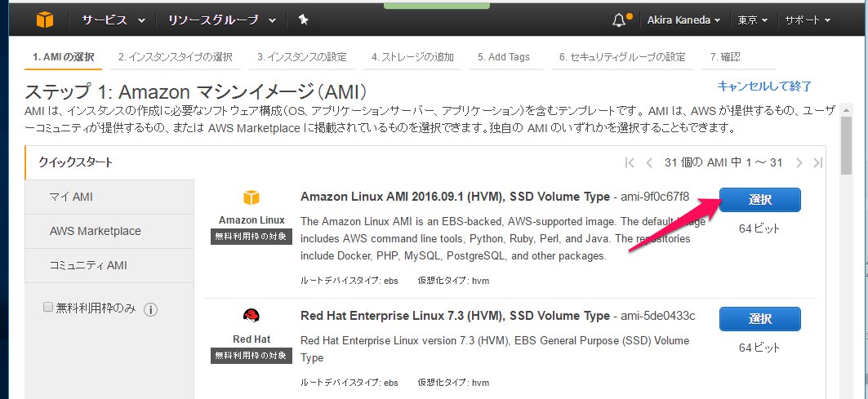Open the notifications bell icon
Screen dimensions: 868x399
tap(620, 20)
